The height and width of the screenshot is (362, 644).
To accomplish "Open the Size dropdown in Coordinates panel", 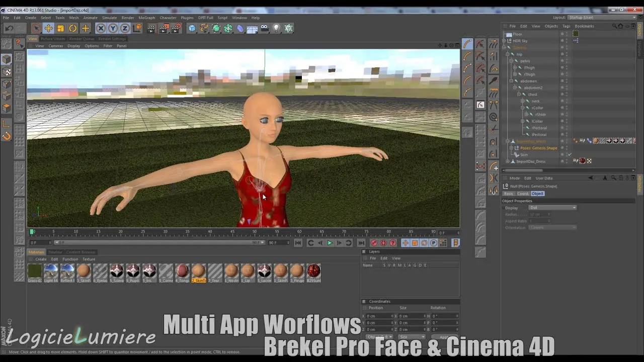I will [x=411, y=337].
